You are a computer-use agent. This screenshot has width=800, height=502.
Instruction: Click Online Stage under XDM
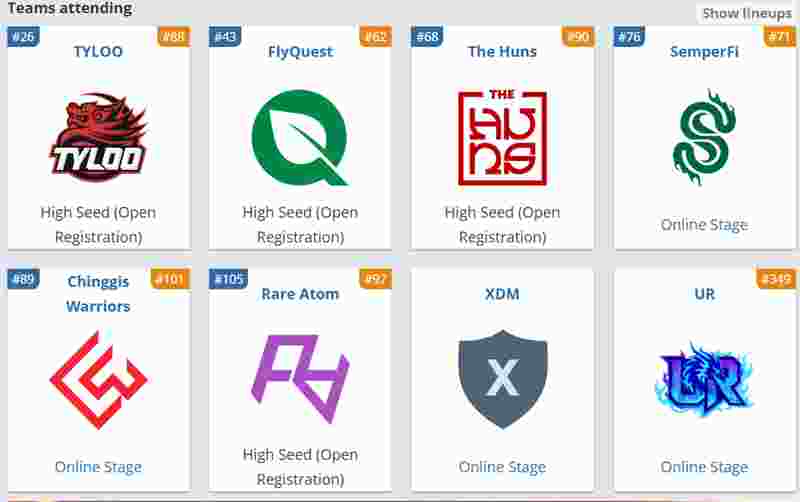click(x=502, y=467)
